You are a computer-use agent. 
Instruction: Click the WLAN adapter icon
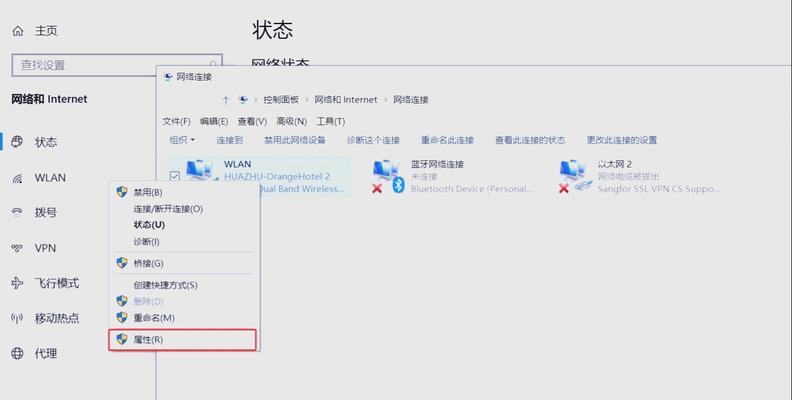[x=200, y=170]
